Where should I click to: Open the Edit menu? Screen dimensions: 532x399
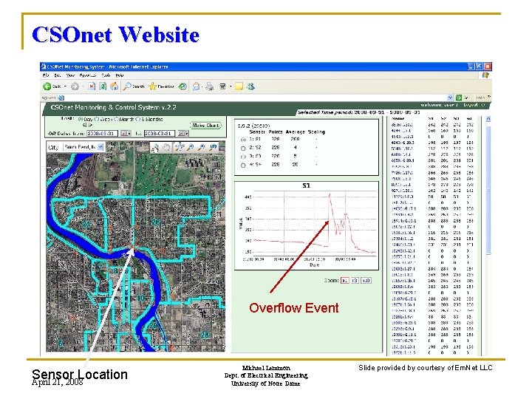(x=58, y=75)
